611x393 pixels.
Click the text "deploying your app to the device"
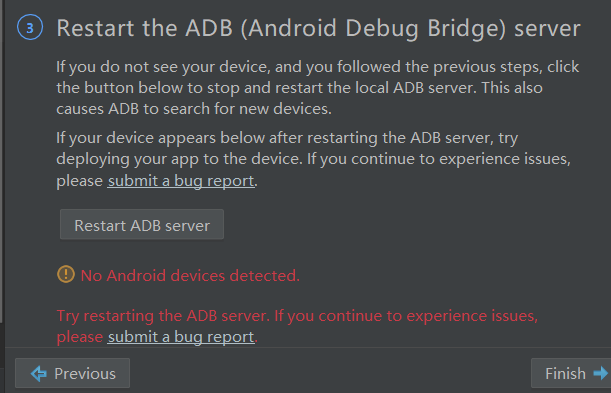point(179,159)
